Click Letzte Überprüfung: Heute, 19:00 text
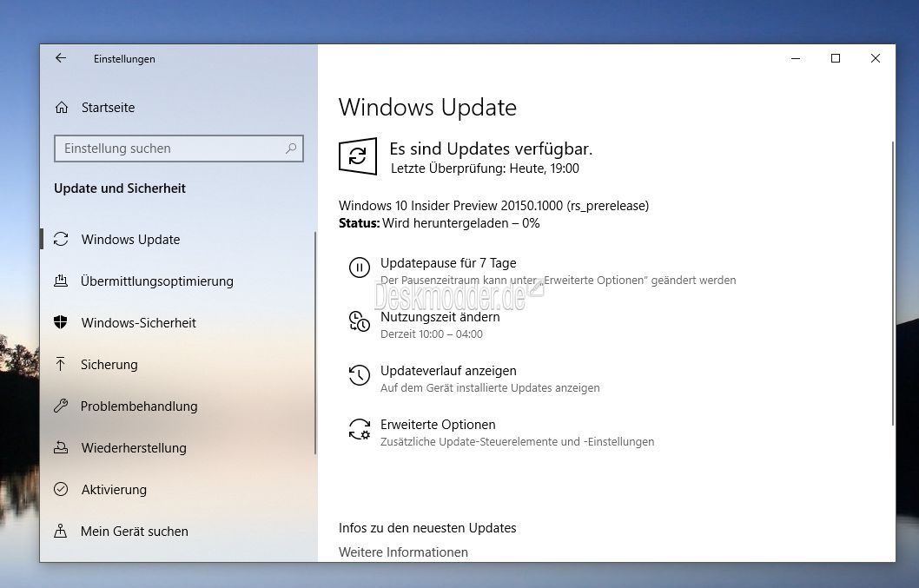919x588 pixels. pyautogui.click(x=485, y=168)
